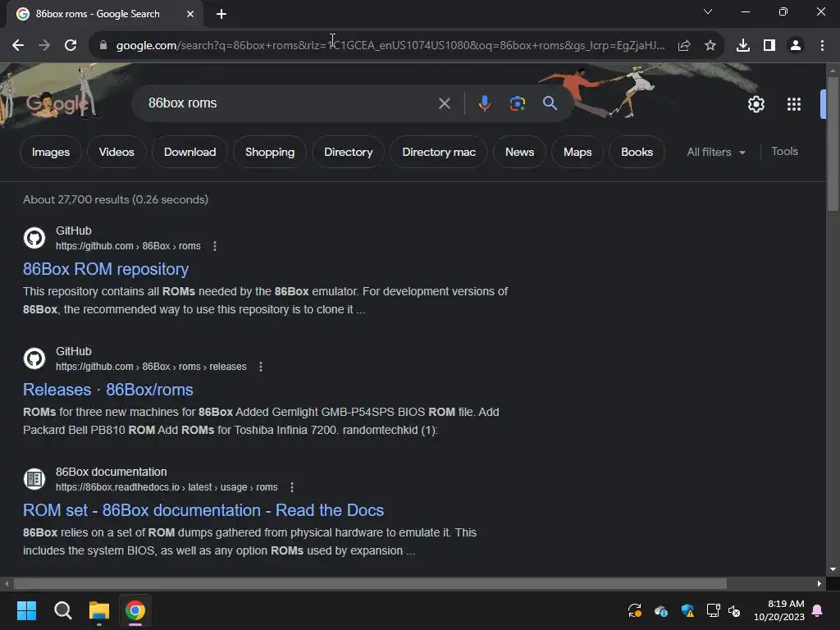Click the display/network tray icon
The width and height of the screenshot is (840, 630).
coord(713,610)
